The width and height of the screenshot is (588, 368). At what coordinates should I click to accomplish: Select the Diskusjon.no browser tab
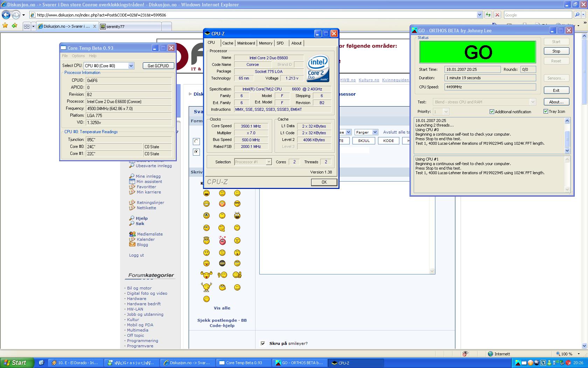point(67,26)
